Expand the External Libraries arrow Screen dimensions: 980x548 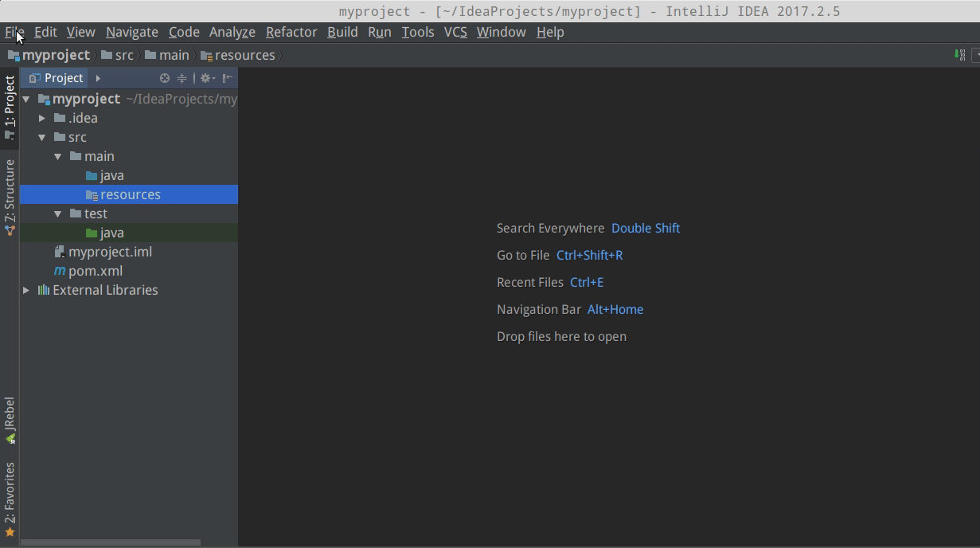click(26, 290)
